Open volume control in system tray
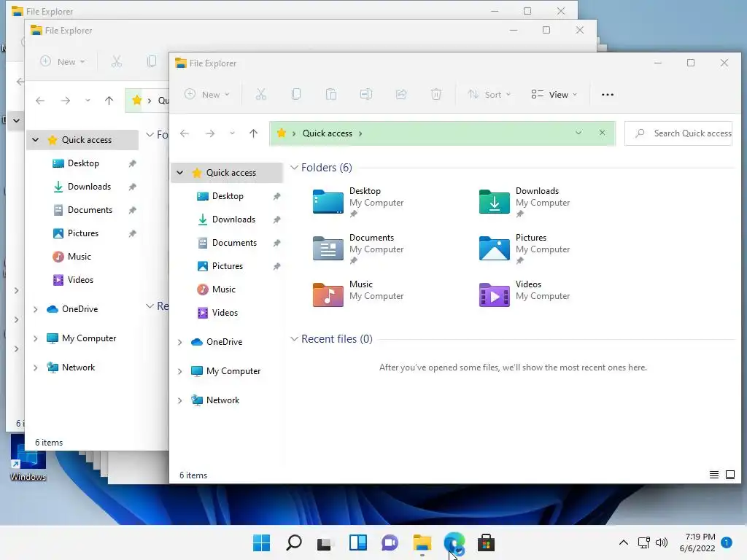This screenshot has height=560, width=747. tap(662, 542)
